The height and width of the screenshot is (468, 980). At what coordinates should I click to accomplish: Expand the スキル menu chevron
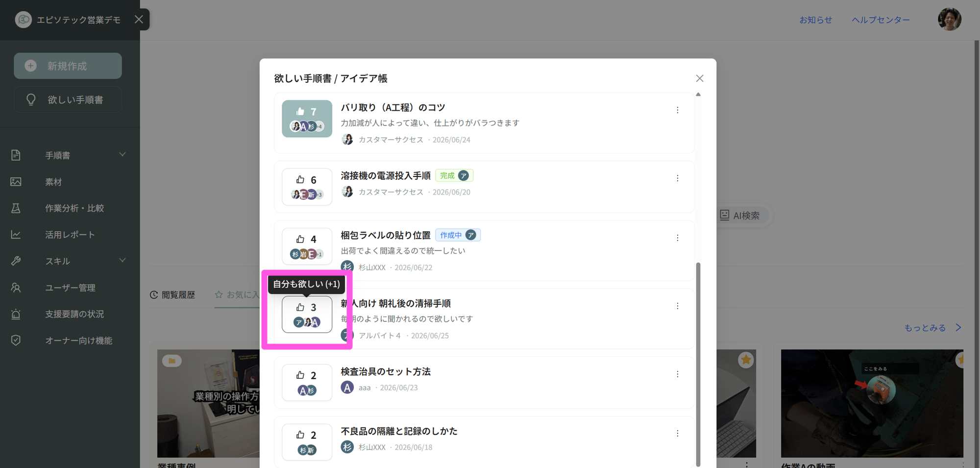click(x=122, y=261)
